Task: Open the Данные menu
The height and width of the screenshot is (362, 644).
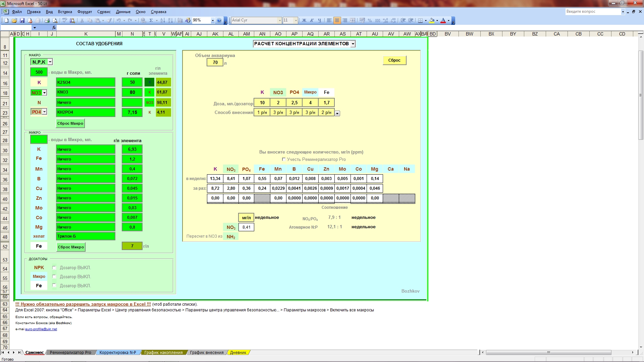Action: (123, 12)
